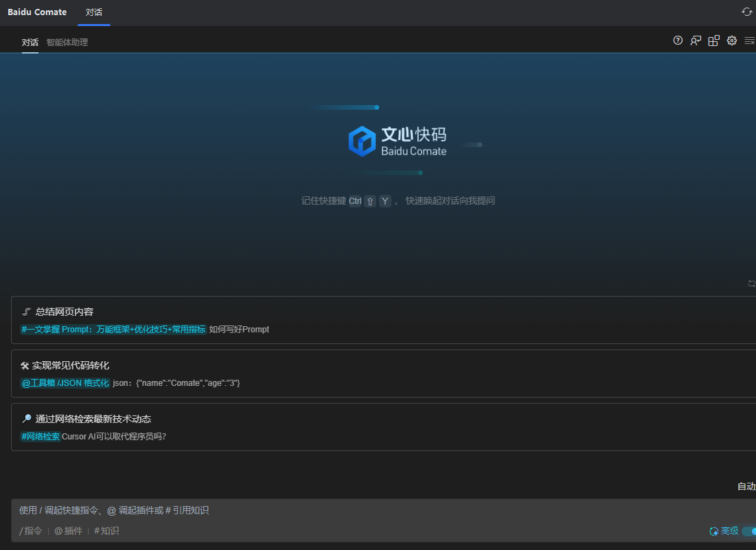Viewport: 756px width, 550px height.
Task: Click the # 知识 shortcut button
Action: point(106,531)
